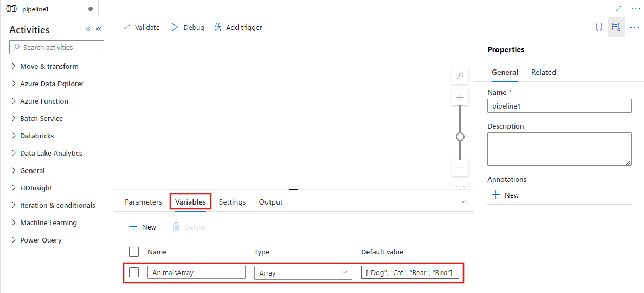
Task: Click the Default value field
Action: tap(409, 272)
